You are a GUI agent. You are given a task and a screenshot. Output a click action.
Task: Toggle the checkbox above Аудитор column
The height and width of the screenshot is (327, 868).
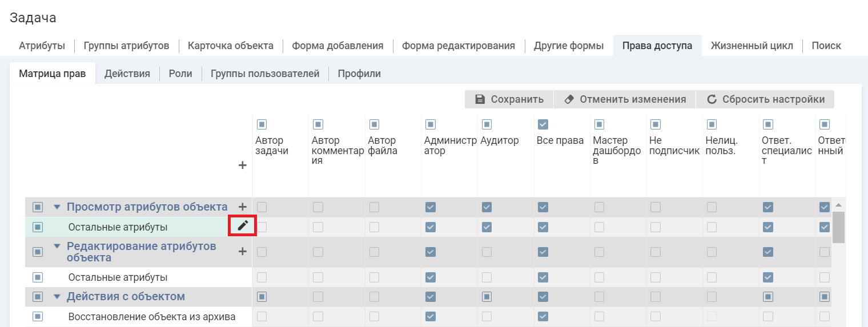pos(487,124)
